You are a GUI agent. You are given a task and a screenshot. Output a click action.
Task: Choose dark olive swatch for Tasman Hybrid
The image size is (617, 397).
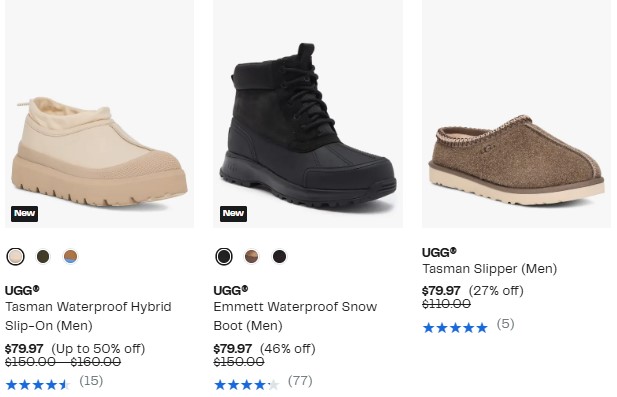pos(43,257)
